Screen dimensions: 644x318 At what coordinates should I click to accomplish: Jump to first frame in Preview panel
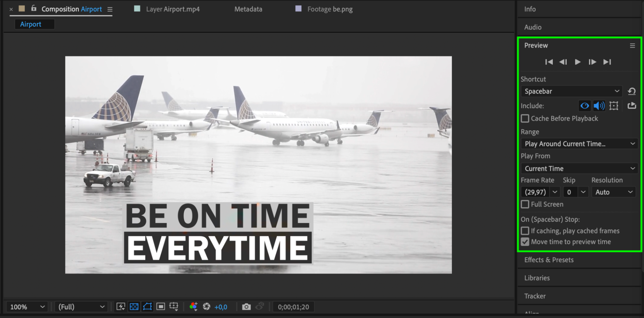point(549,62)
